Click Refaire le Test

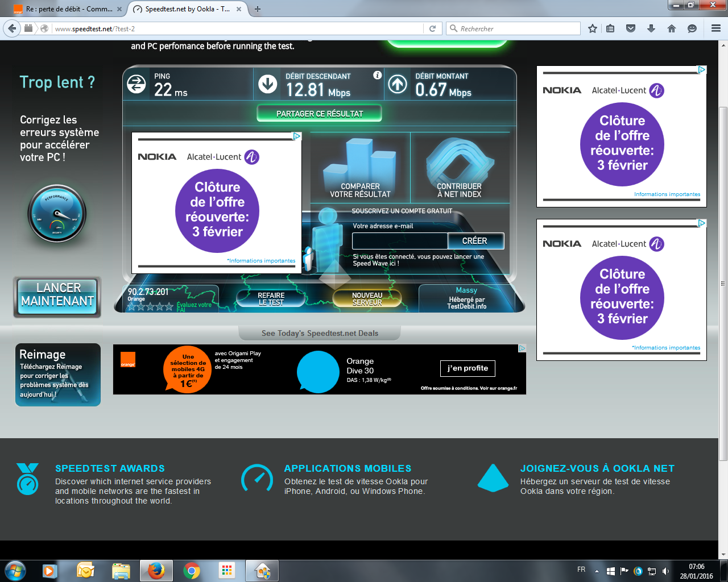tap(270, 298)
